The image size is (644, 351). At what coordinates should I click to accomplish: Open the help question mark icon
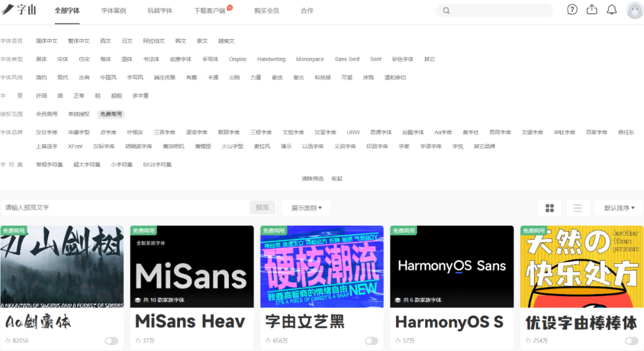[x=572, y=10]
